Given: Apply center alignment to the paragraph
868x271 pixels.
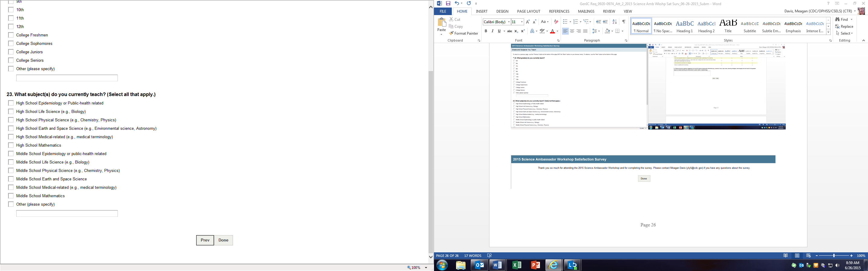Looking at the screenshot, I should pos(572,31).
